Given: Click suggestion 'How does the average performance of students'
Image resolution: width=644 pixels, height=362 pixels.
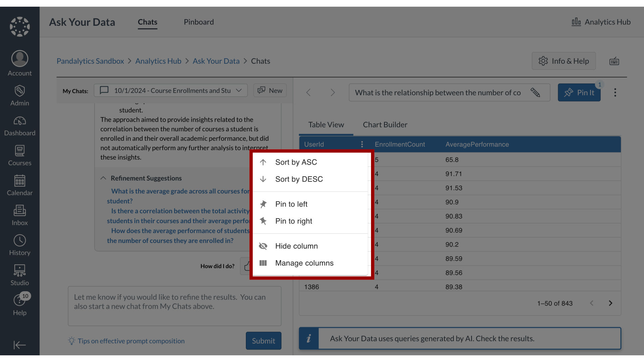Looking at the screenshot, I should (179, 236).
